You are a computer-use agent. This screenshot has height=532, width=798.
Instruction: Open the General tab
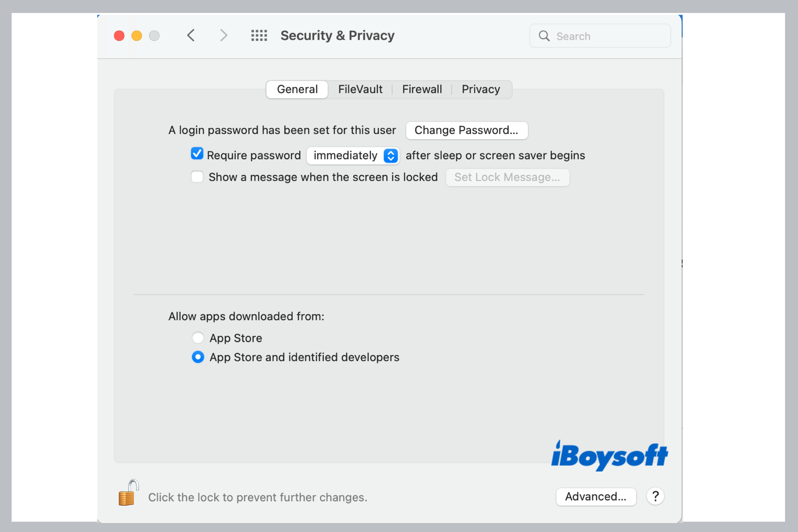pos(297,89)
